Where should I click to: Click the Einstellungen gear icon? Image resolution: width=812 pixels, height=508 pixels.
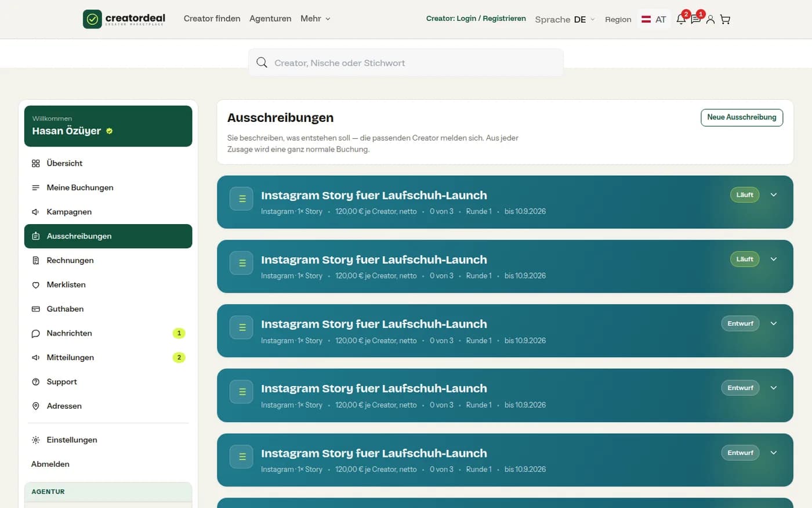[x=35, y=440]
